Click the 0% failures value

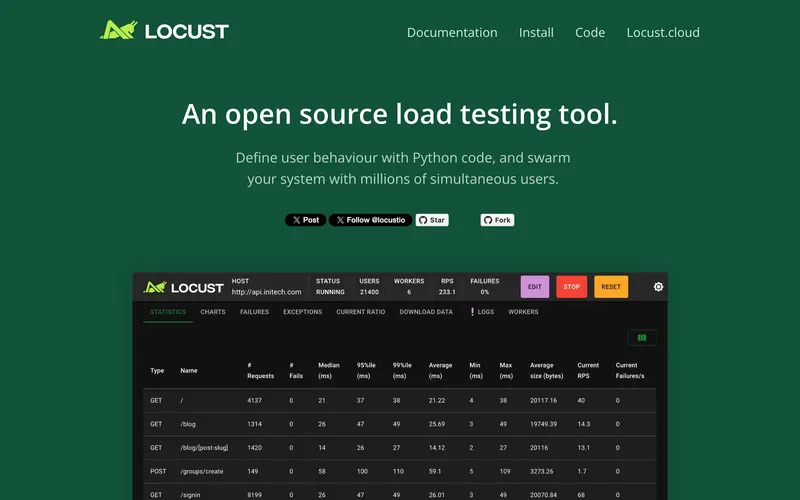coord(485,292)
